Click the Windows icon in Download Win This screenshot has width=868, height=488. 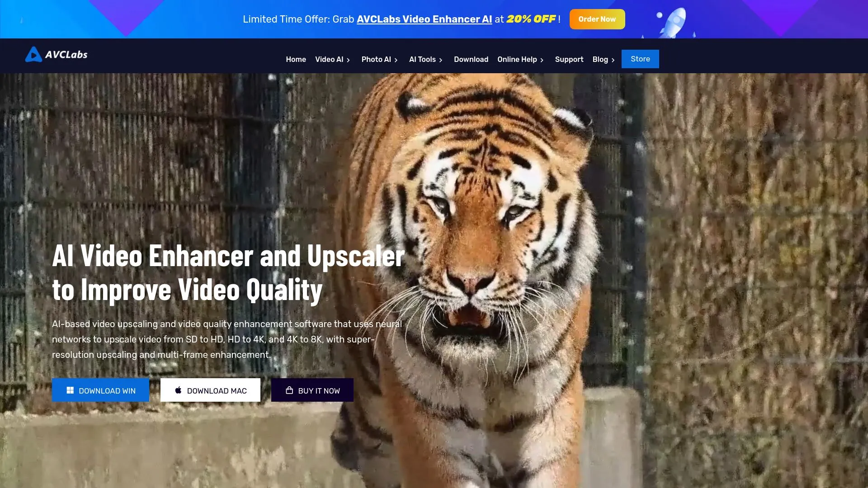tap(70, 390)
